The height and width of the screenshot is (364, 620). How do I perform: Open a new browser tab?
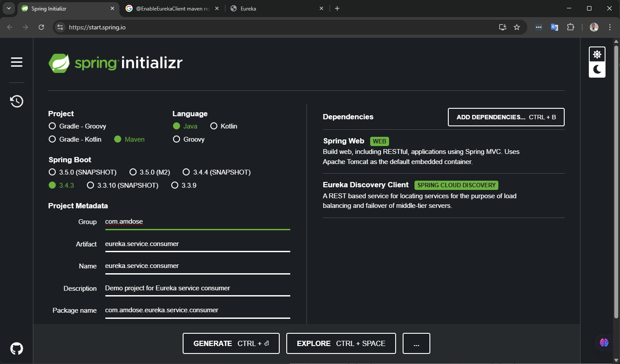(x=337, y=8)
